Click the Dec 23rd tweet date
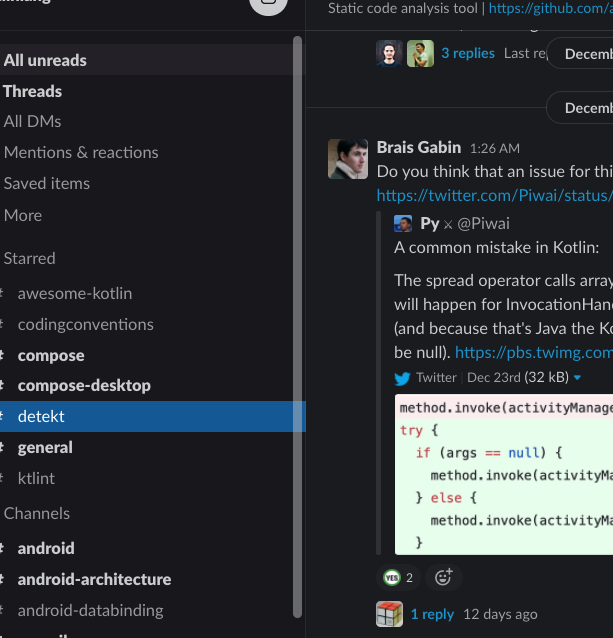613x638 pixels. [494, 378]
